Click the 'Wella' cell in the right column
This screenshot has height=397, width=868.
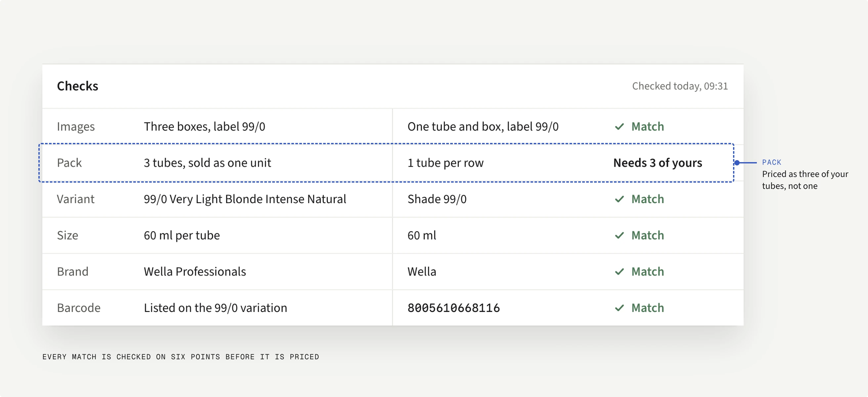point(422,272)
